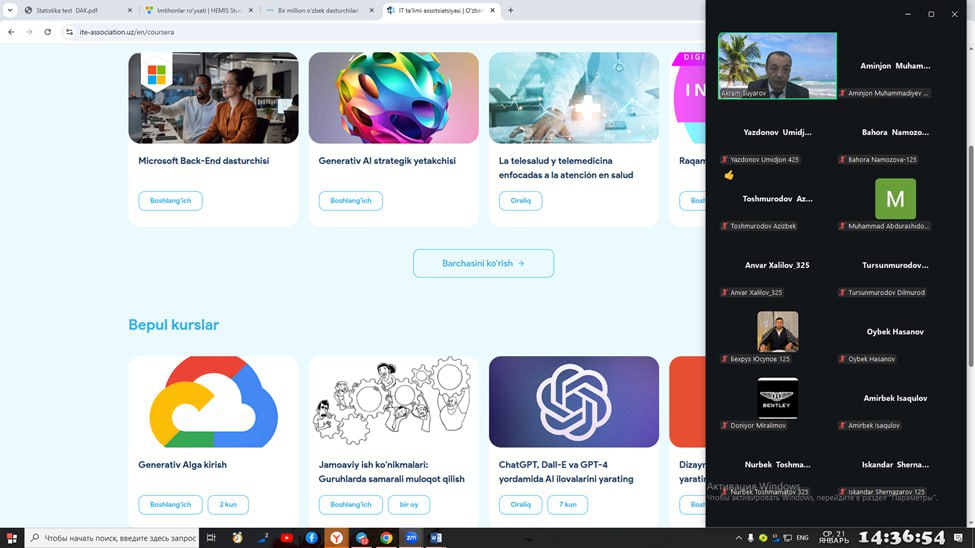Open the Generativ AIga kirish course thumbnail
The image size is (975, 548).
(213, 401)
